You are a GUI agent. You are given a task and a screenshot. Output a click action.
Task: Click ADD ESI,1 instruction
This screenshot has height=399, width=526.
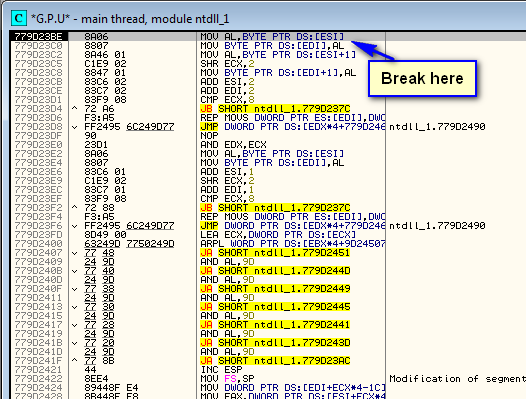227,172
